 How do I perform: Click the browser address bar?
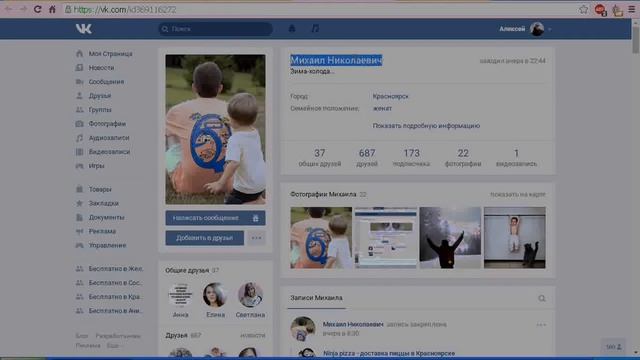point(318,9)
